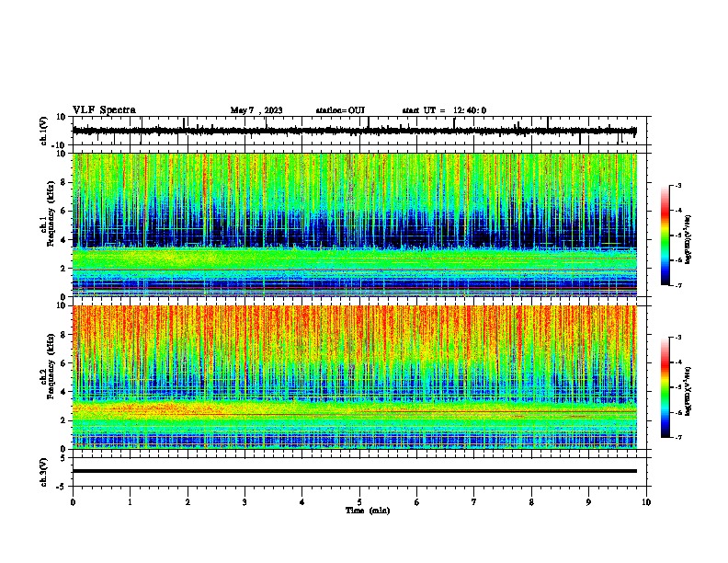Click the time axis tick label "5"
Screen dimensions: 728x563
359,502
